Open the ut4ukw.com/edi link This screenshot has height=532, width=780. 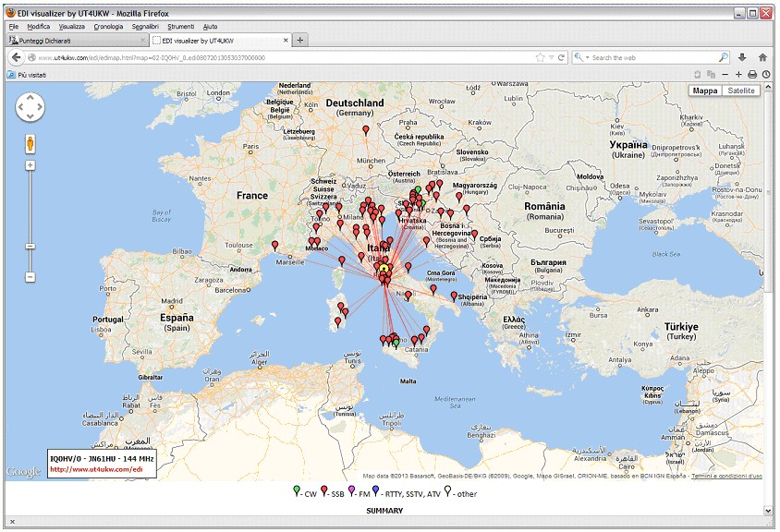click(96, 469)
